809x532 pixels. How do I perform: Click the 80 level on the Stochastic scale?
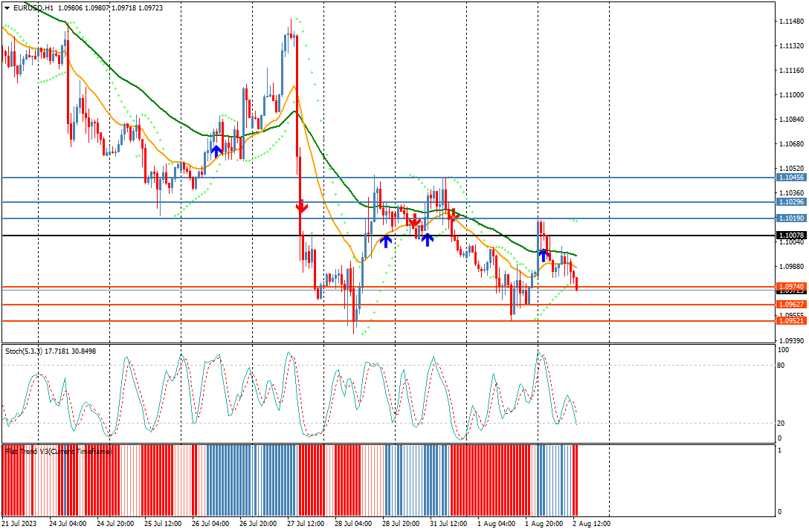click(781, 366)
